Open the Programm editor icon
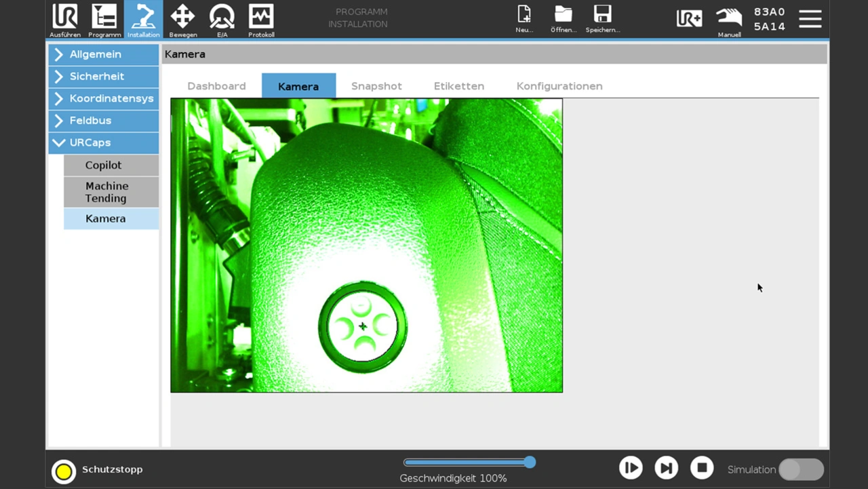The width and height of the screenshot is (868, 489). pyautogui.click(x=104, y=20)
